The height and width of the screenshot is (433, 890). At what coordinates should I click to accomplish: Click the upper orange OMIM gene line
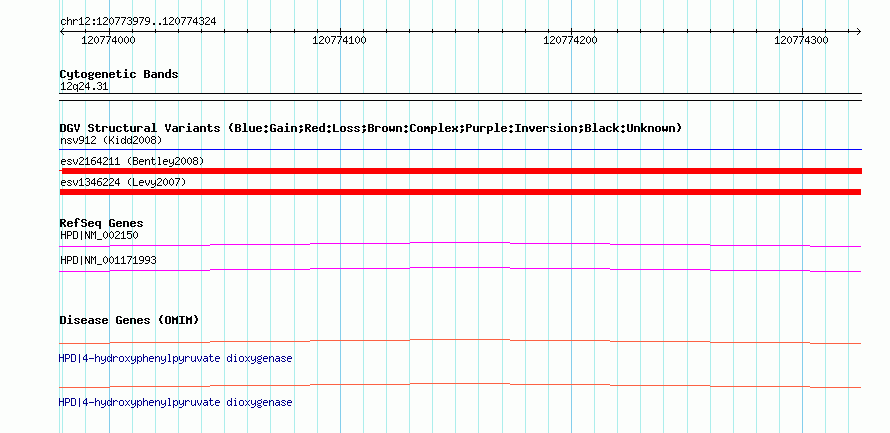460,341
